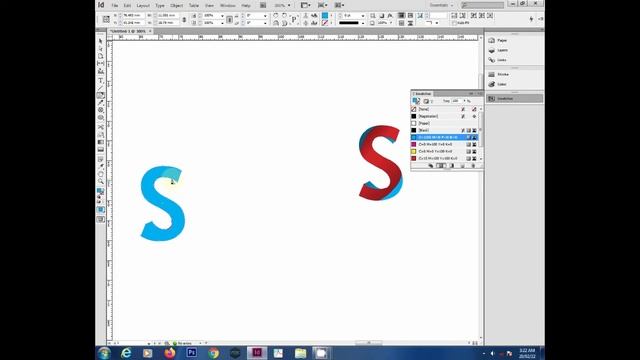Select the Free Transform tool
Image resolution: width=640 pixels, height=360 pixels.
(x=100, y=134)
